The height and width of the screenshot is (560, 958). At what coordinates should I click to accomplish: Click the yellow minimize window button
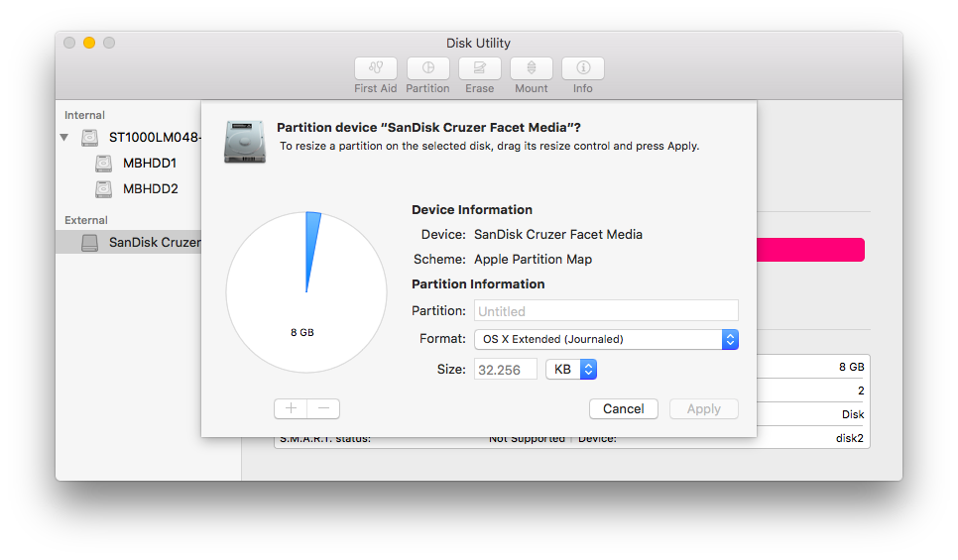pos(89,43)
